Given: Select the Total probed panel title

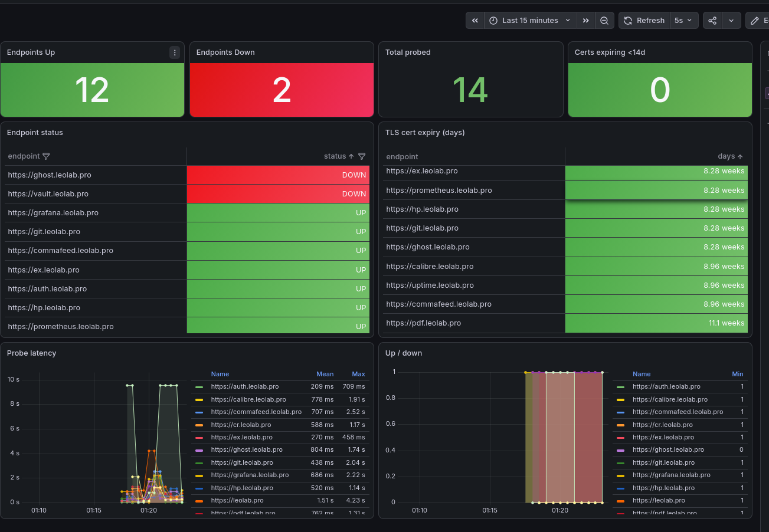Looking at the screenshot, I should 408,52.
